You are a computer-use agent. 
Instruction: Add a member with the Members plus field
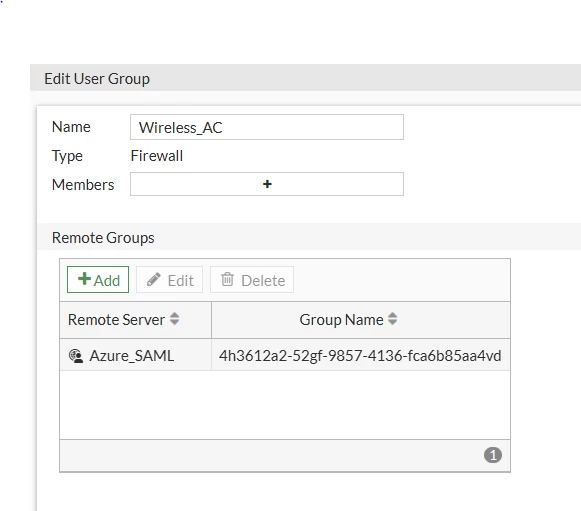267,184
